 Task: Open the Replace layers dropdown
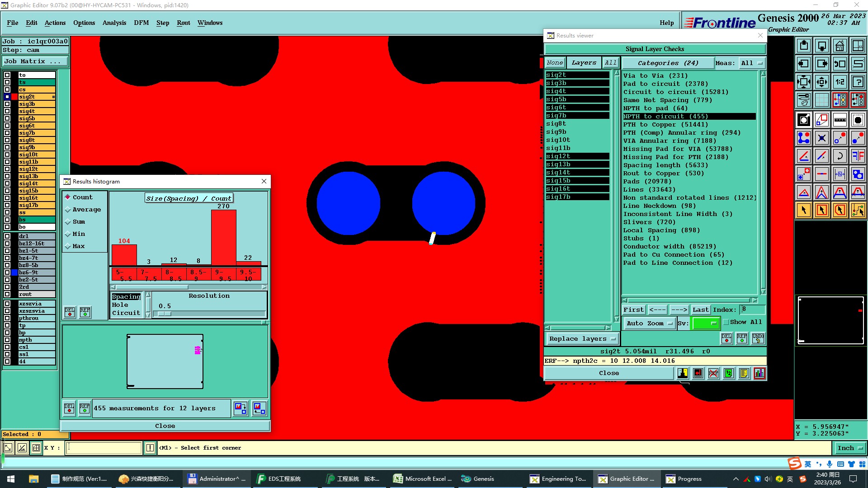coord(582,339)
